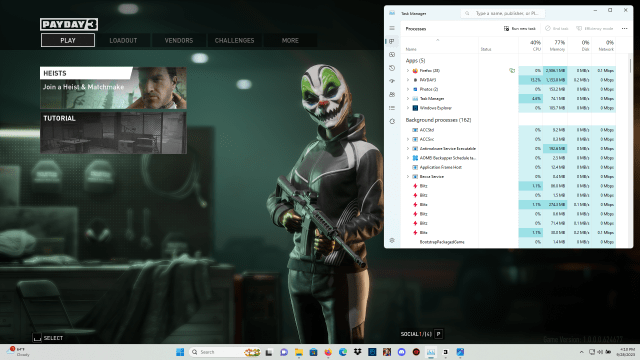640x360 pixels.
Task: Open Microsoft Edge from taskbar
Action: [x=343, y=352]
